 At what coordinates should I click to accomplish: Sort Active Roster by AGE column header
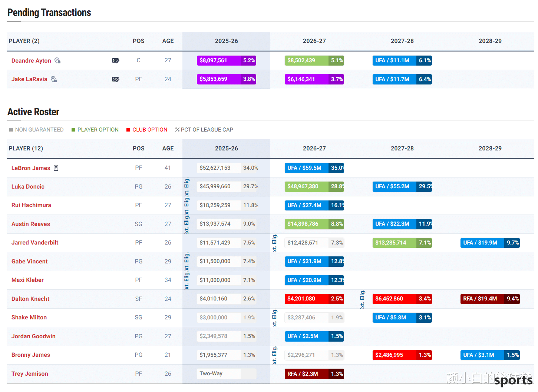pos(168,148)
